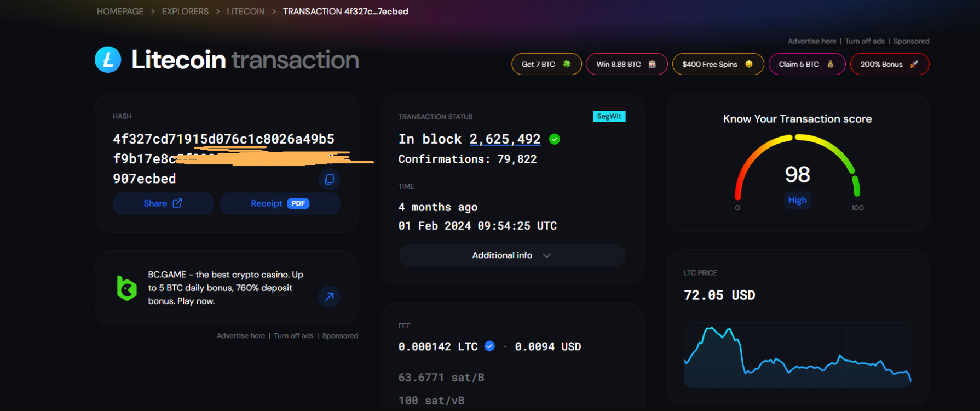Image resolution: width=980 pixels, height=411 pixels.
Task: Click Turn off ads below BC.GAME ad
Action: click(x=294, y=336)
